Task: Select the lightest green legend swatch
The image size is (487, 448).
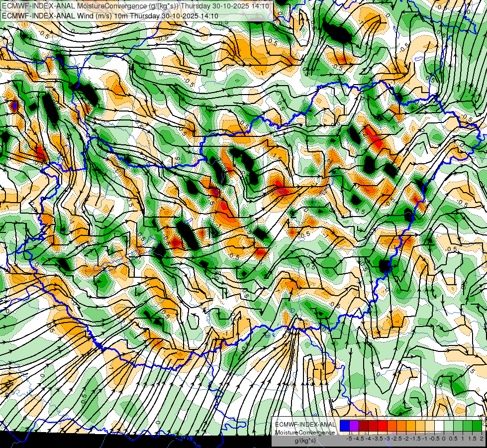Action: pos(449,426)
